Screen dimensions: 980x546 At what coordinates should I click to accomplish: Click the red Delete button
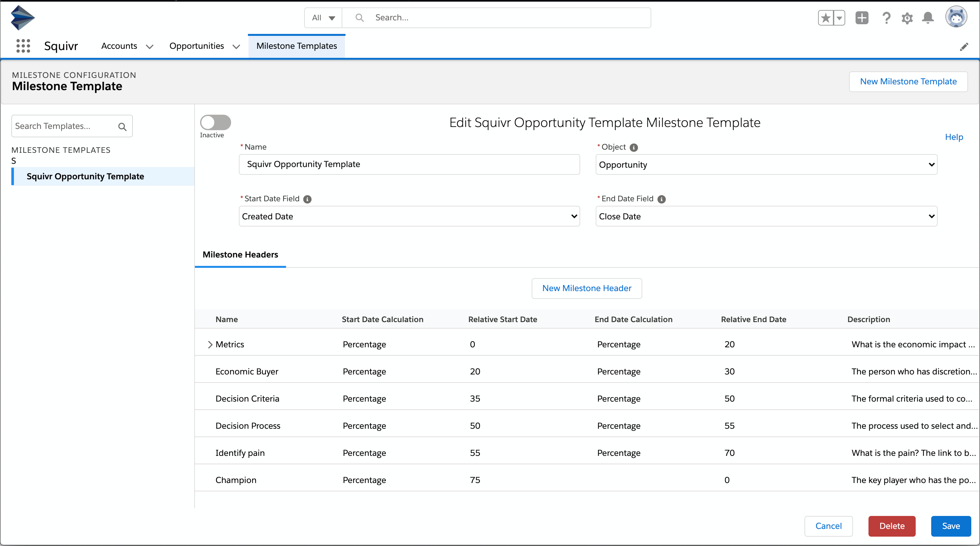click(892, 526)
